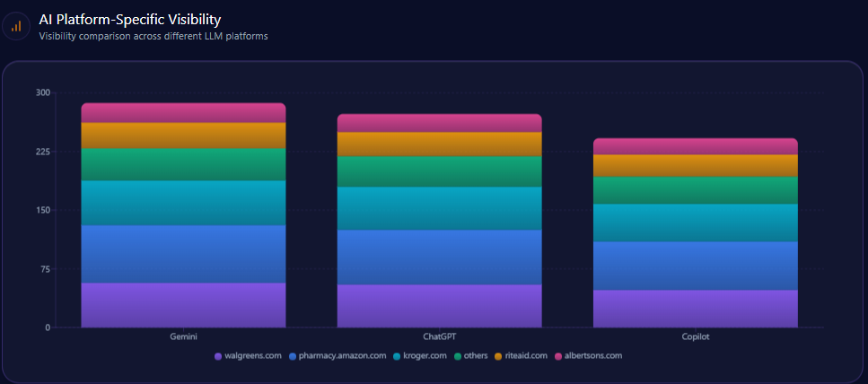Click the pink albertsons segment in Copilot bar
Image resolution: width=868 pixels, height=384 pixels.
coord(696,147)
